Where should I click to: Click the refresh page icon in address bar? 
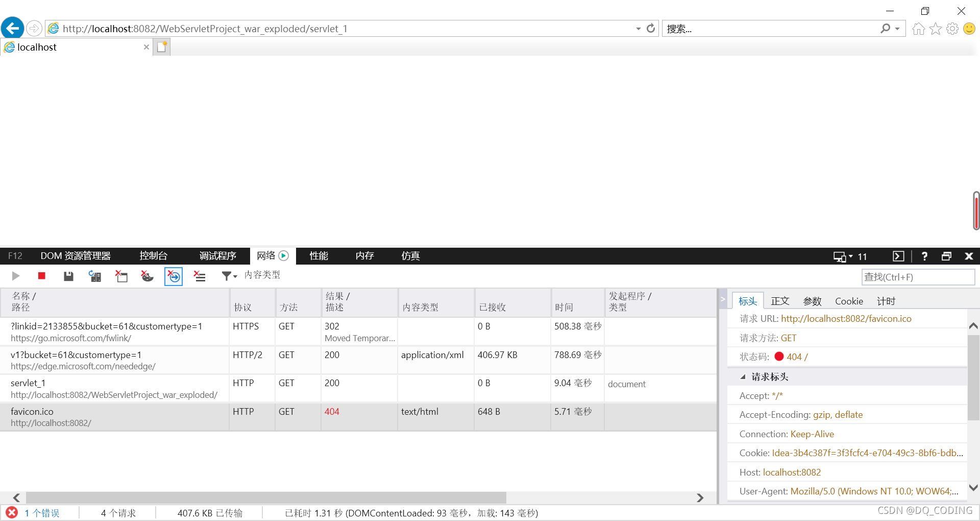(x=651, y=29)
